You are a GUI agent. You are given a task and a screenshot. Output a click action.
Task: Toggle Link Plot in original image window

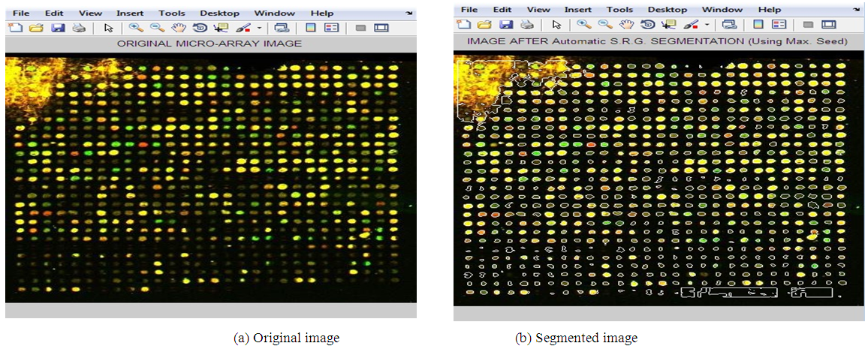point(281,28)
